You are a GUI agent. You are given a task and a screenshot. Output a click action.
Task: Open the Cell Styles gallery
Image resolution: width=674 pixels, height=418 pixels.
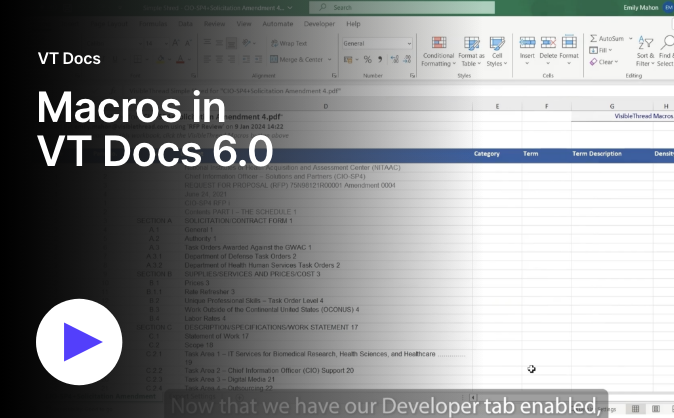point(497,51)
